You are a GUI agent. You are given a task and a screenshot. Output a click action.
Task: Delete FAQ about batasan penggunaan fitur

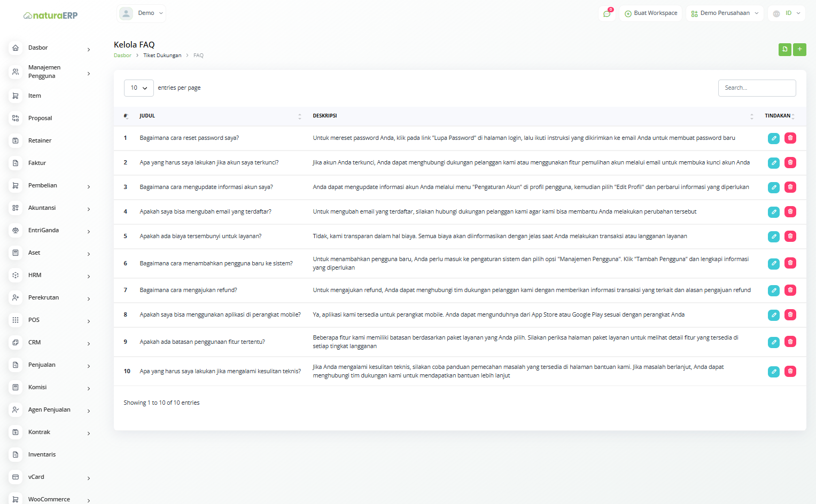click(x=790, y=342)
